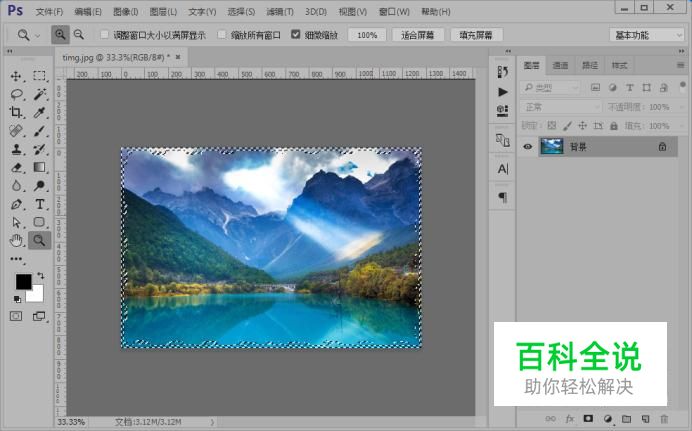The height and width of the screenshot is (431, 692).
Task: Open the Filter menu
Action: (x=280, y=11)
